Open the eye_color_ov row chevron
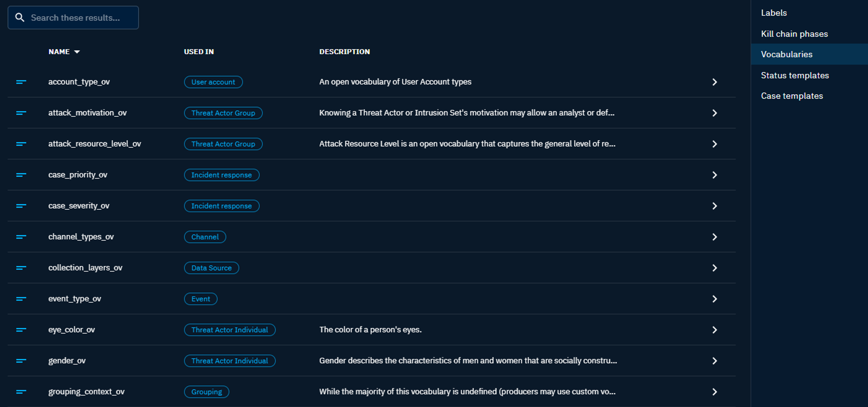 714,330
